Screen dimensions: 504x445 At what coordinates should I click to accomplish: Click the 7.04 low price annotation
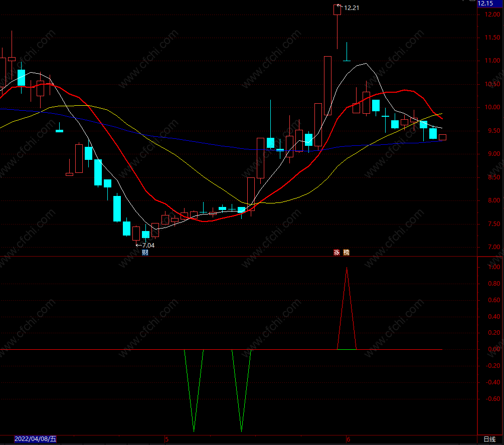coord(148,246)
